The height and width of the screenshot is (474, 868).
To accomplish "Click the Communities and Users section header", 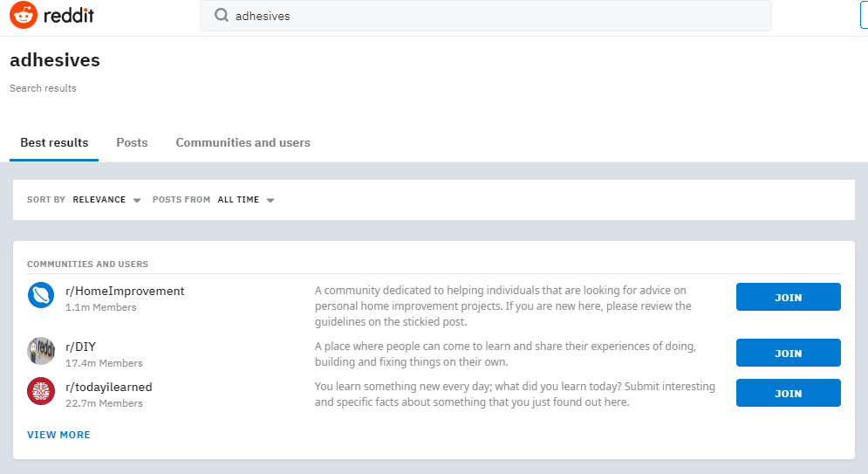I will [87, 264].
